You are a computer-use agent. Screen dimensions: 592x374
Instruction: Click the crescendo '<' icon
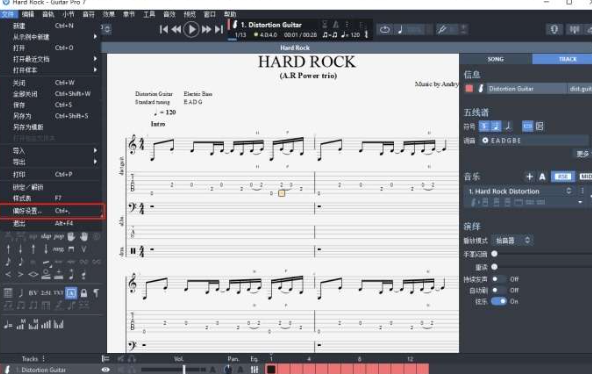(x=8, y=274)
